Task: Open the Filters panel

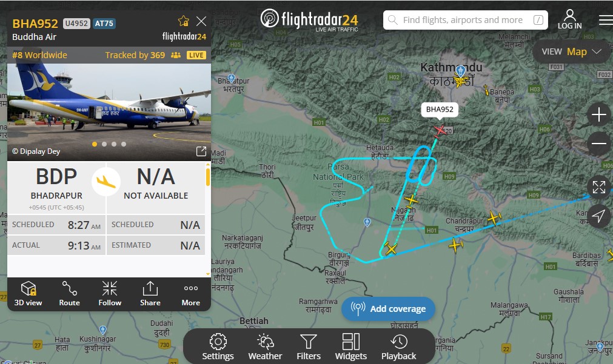Action: 309,346
